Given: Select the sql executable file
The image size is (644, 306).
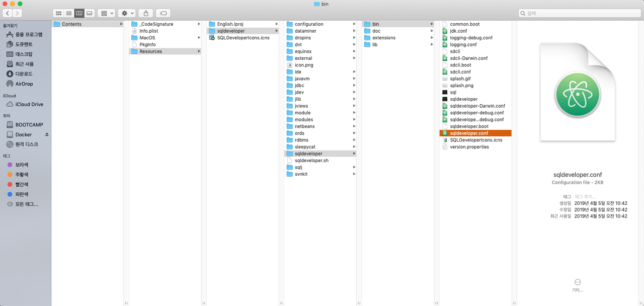Looking at the screenshot, I should pos(475,92).
